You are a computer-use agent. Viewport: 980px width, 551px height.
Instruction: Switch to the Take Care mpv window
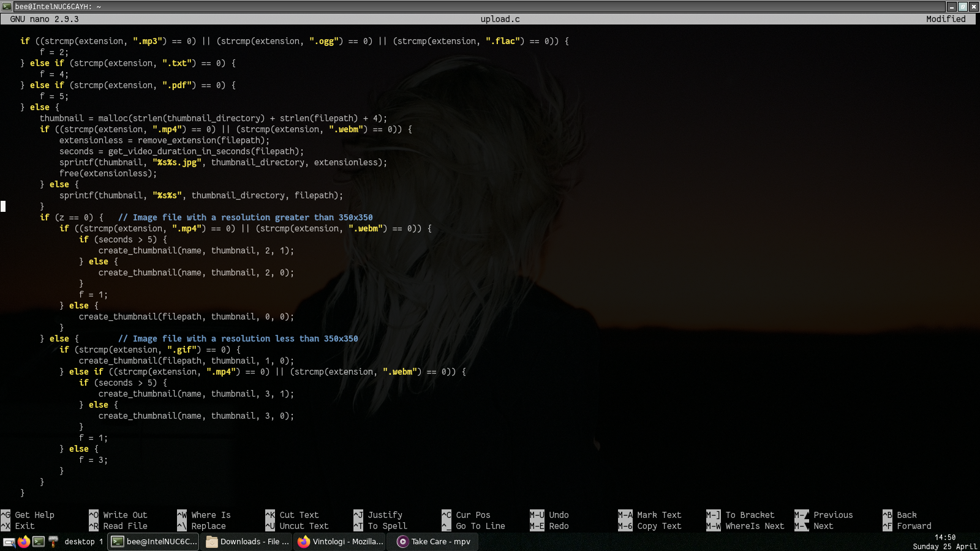[x=434, y=542]
